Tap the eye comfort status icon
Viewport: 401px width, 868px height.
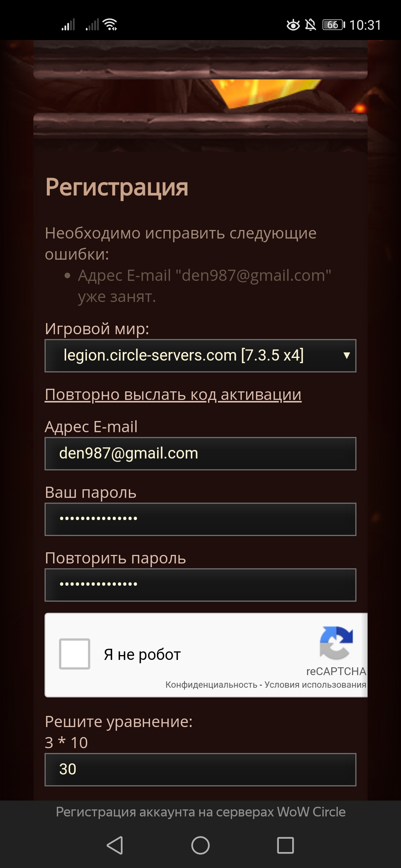coord(293,24)
